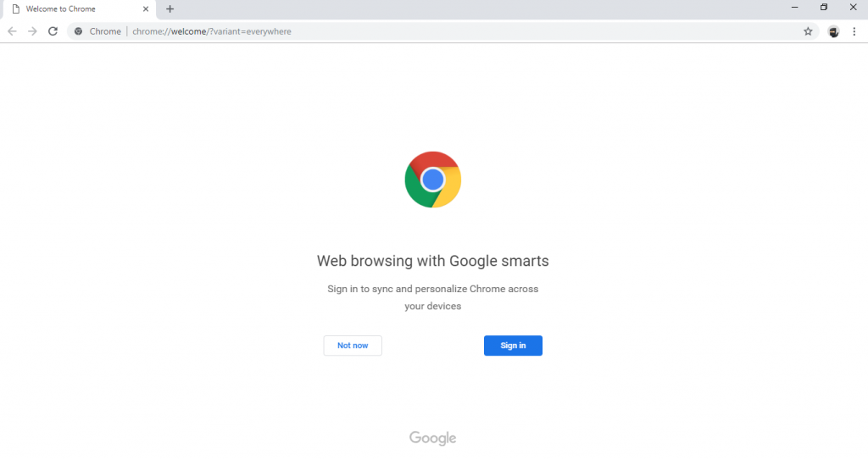Close the Welcome to Chrome tab
868x459 pixels.
(146, 9)
